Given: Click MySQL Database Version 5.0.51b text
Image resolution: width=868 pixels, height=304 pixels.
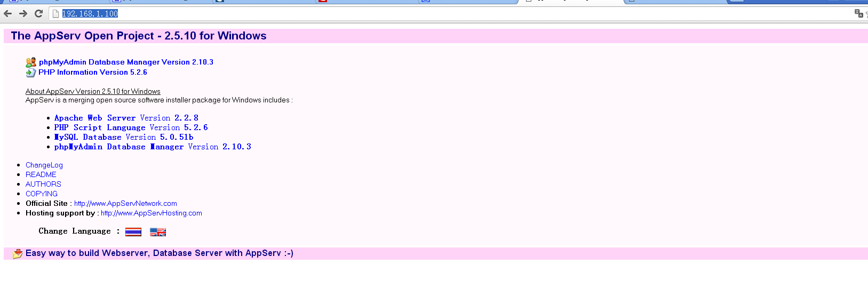Looking at the screenshot, I should click(124, 137).
